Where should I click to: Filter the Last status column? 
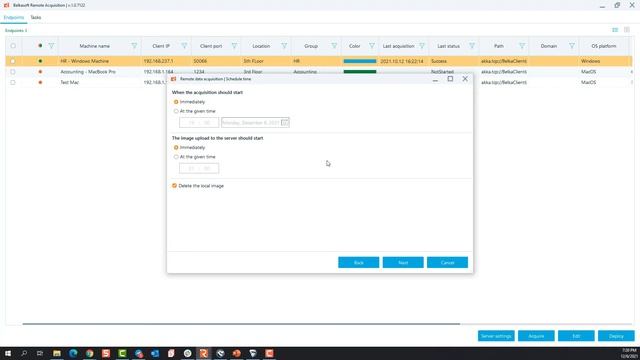click(472, 46)
